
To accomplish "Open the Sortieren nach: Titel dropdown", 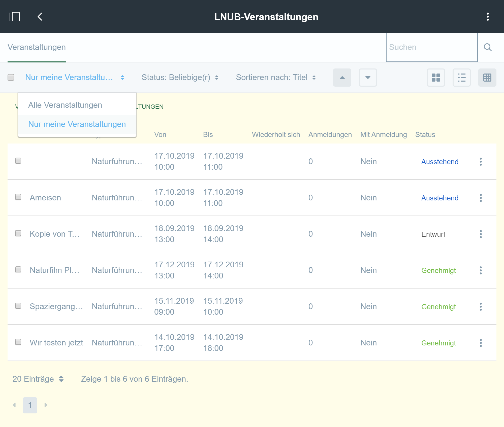I will (276, 77).
